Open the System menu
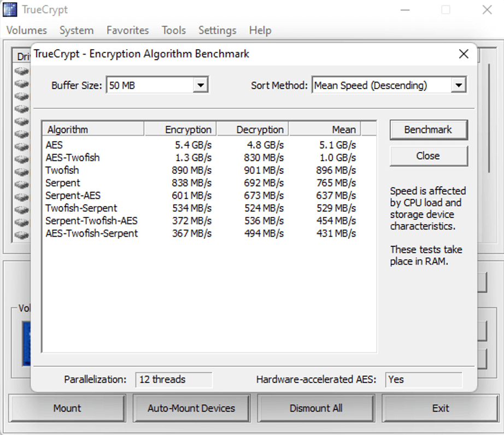This screenshot has width=504, height=435. click(x=76, y=31)
